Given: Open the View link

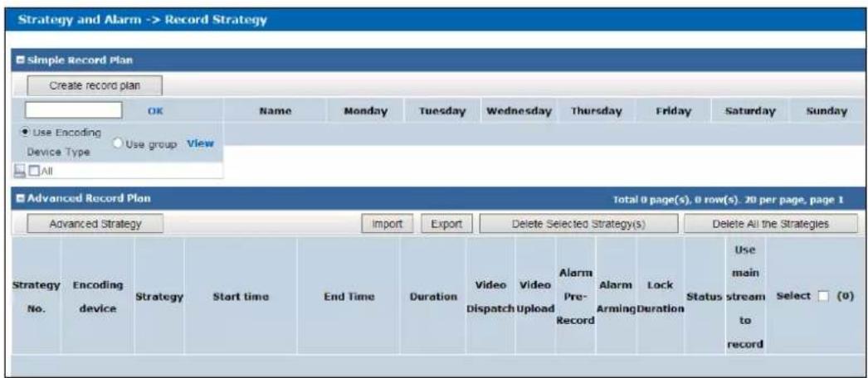Looking at the screenshot, I should 200,143.
